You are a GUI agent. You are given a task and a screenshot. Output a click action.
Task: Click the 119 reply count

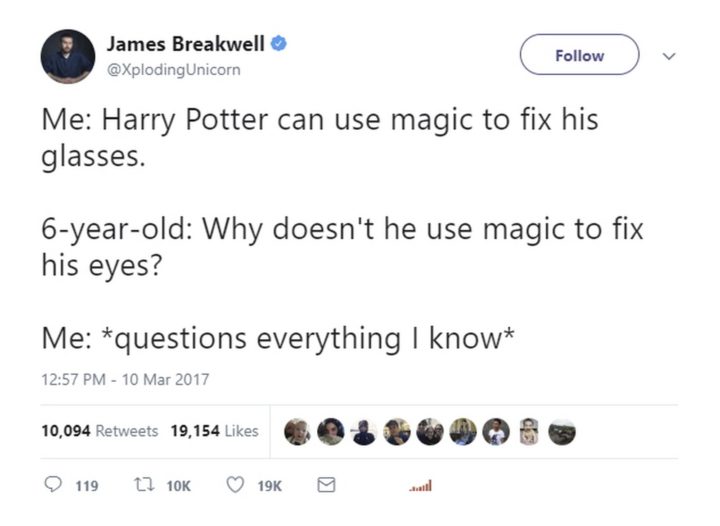(x=87, y=486)
